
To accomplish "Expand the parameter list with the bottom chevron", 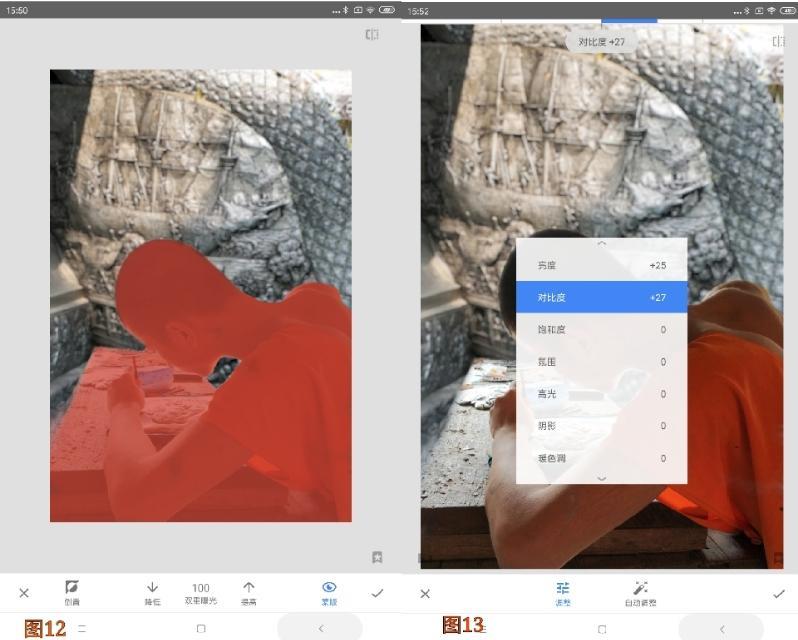I will click(602, 478).
